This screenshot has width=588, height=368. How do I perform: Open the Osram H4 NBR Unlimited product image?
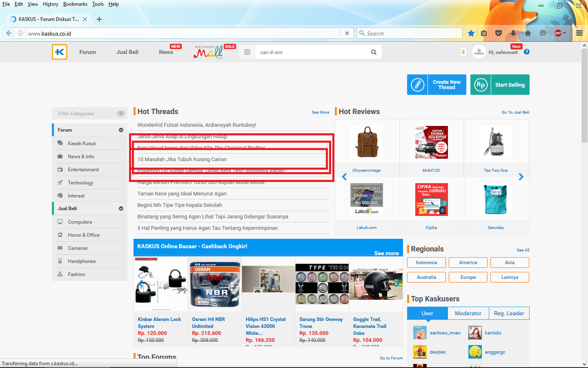click(x=215, y=285)
